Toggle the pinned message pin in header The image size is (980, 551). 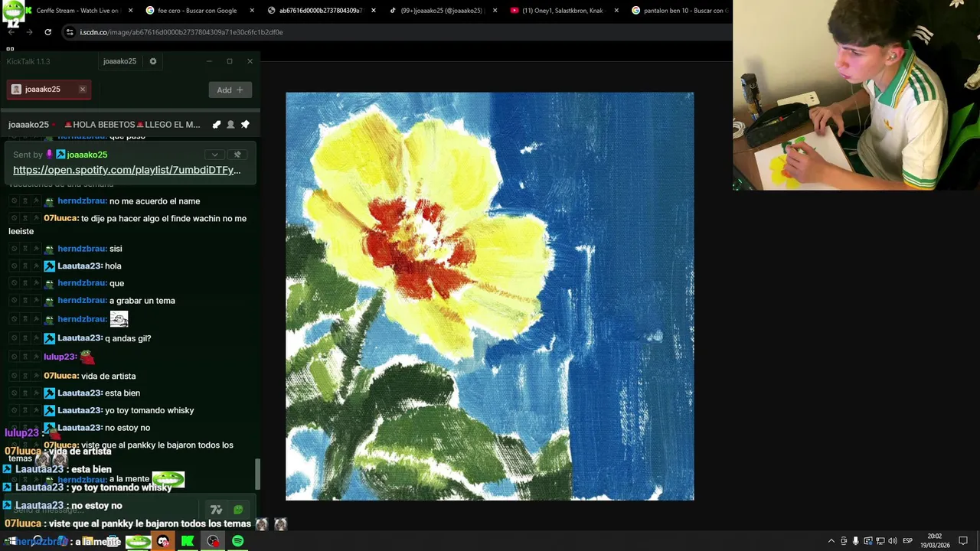[245, 125]
